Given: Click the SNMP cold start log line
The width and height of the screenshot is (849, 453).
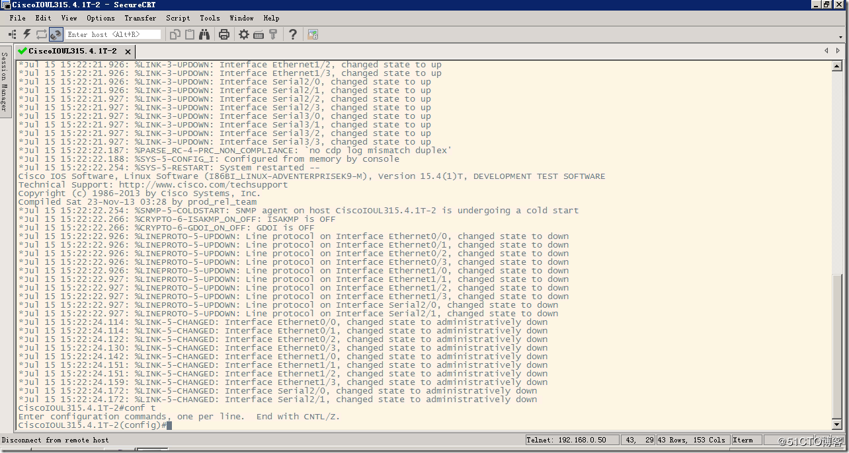Looking at the screenshot, I should click(x=298, y=211).
